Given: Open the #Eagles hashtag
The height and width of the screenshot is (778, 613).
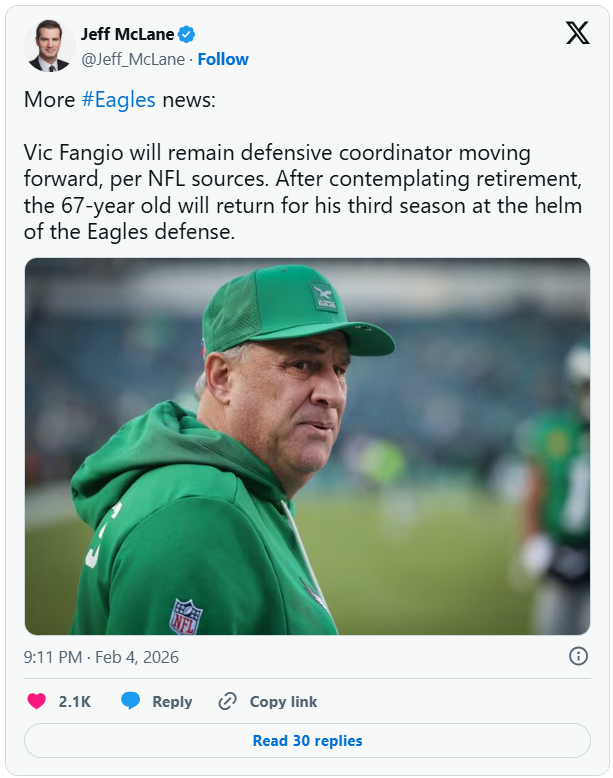Looking at the screenshot, I should tap(118, 100).
